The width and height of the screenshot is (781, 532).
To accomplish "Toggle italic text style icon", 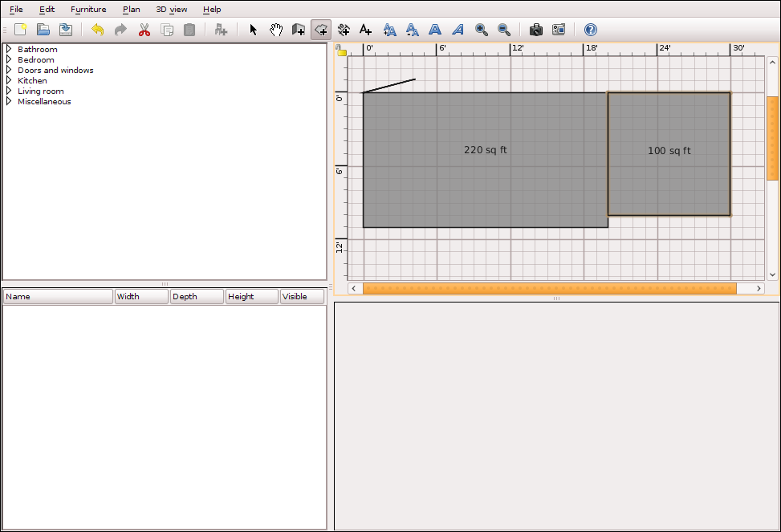I will [x=458, y=30].
